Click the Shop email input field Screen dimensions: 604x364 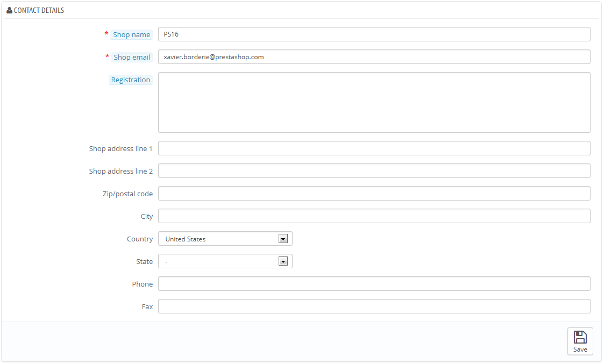[x=374, y=57]
